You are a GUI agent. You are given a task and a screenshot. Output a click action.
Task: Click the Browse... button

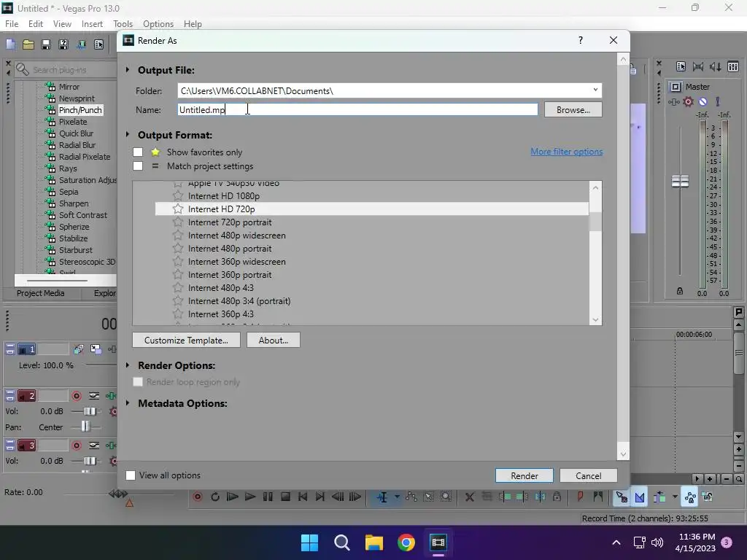point(573,109)
